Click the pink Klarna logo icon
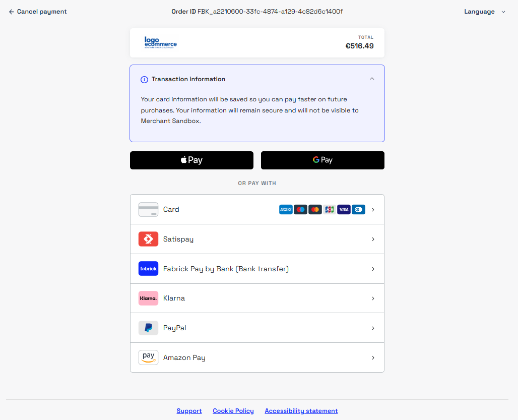The width and height of the screenshot is (518, 420). 148,298
